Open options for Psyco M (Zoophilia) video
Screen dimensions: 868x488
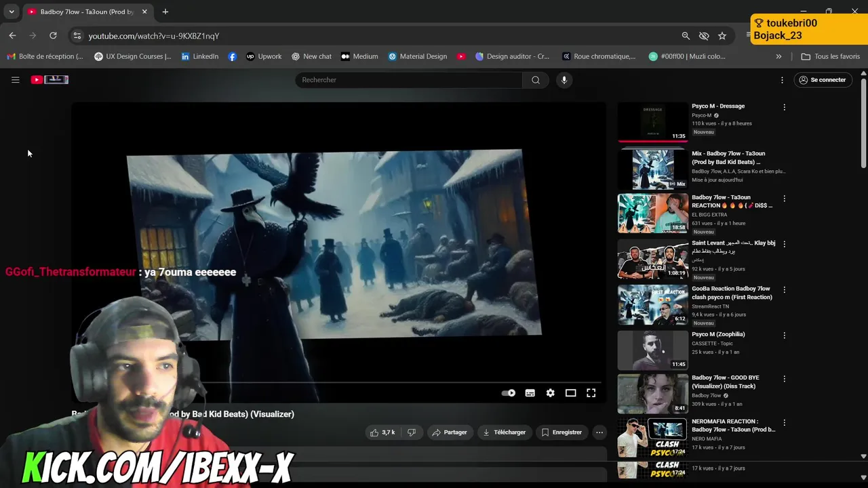tap(785, 335)
